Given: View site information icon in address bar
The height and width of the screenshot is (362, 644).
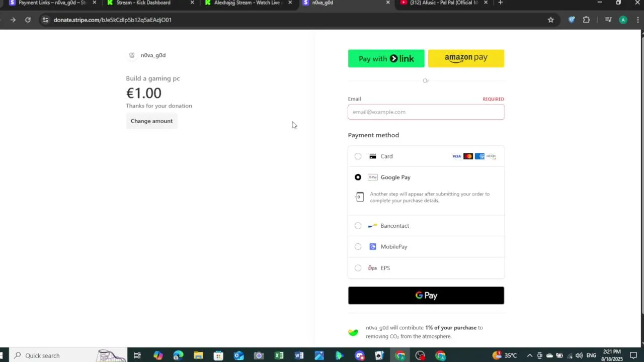Looking at the screenshot, I should tap(45, 20).
